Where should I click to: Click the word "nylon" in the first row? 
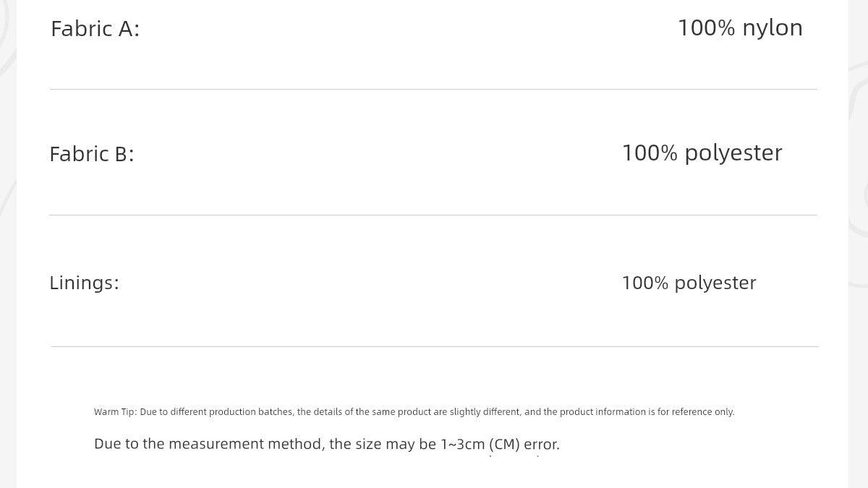(772, 28)
